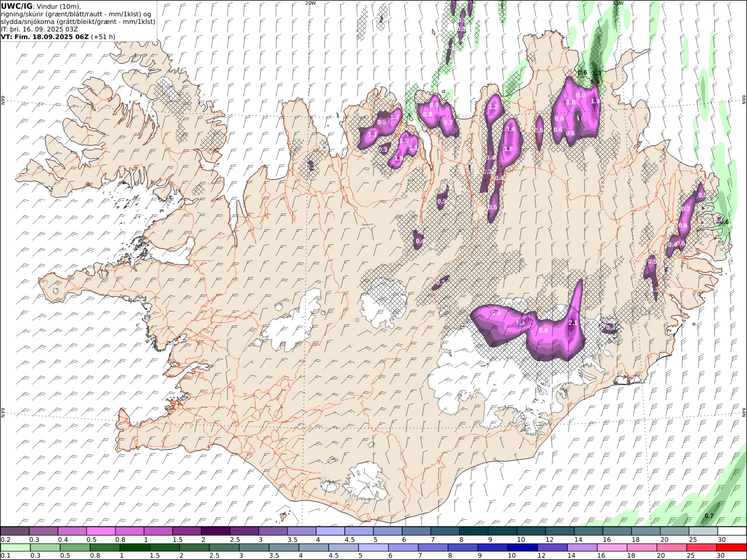The image size is (747, 560).
Task: Click the white 30 swatch ending the snow scale
Action: pos(732,531)
